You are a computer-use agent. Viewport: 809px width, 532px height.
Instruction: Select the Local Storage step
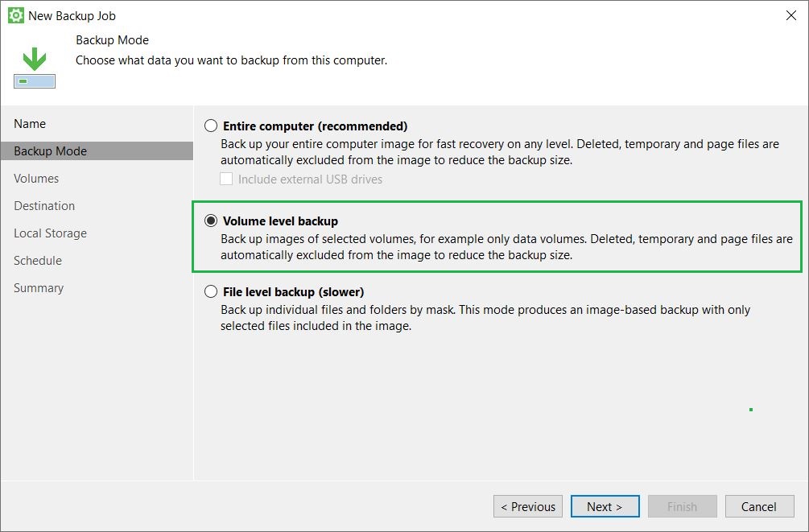coord(49,233)
